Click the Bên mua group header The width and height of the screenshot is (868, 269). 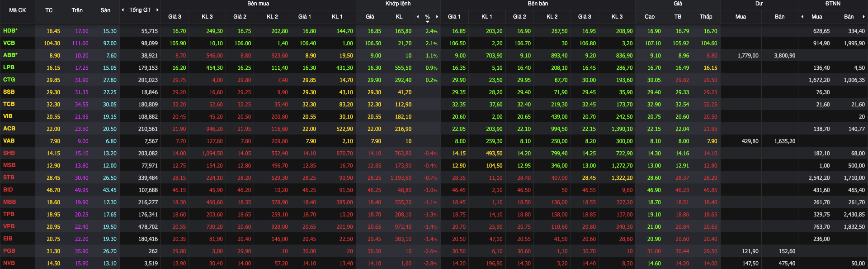click(x=258, y=4)
